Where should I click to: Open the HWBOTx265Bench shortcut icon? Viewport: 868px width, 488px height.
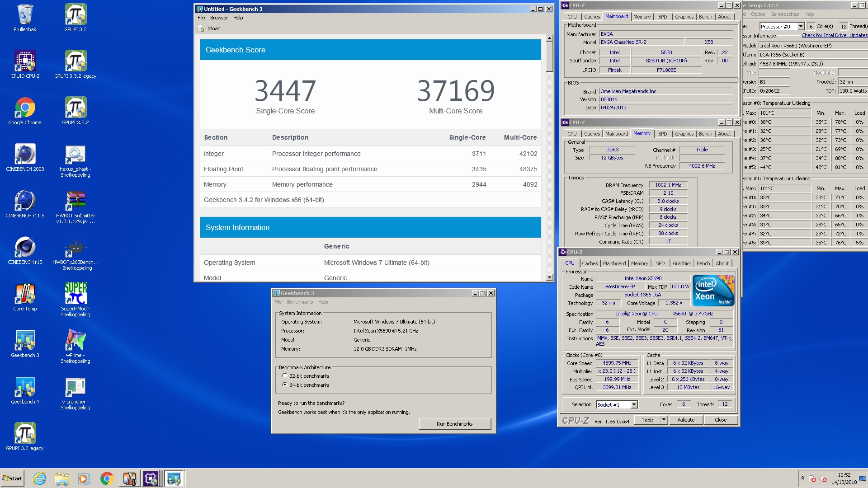click(75, 253)
